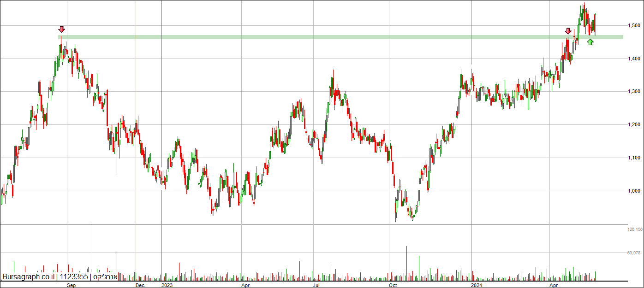Open the Bursagraph.co.il site label
The image size is (644, 288).
(29, 277)
